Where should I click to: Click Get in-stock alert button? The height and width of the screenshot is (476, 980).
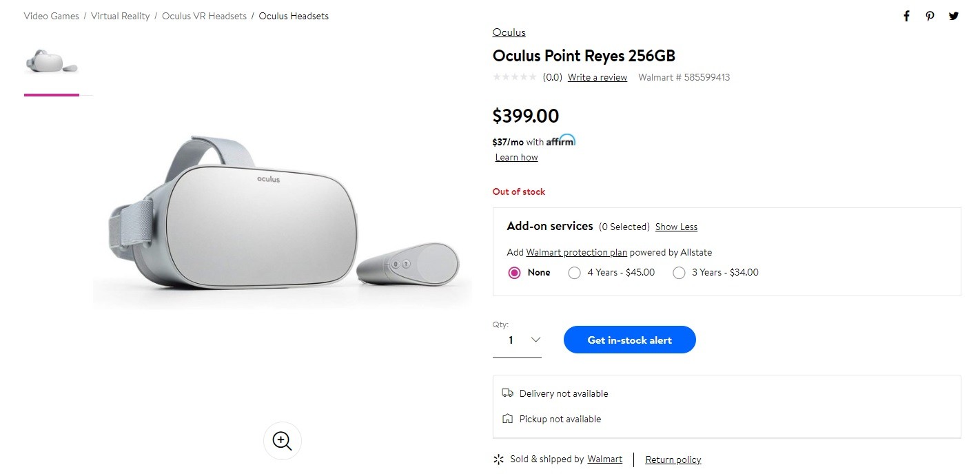pos(629,340)
